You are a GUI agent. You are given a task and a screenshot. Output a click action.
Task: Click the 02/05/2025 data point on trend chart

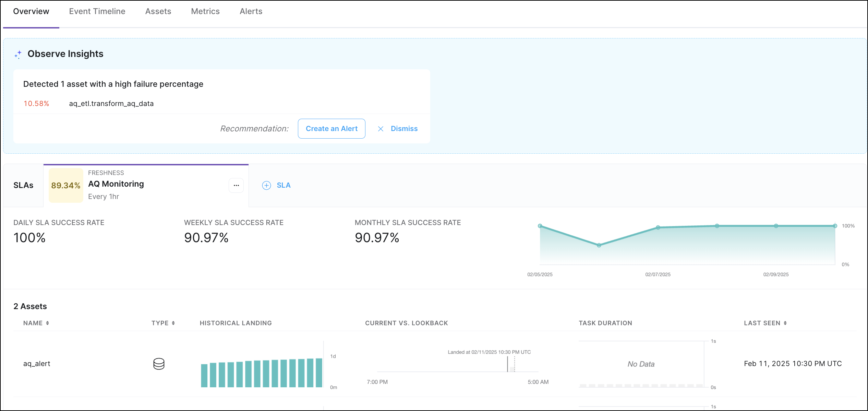click(540, 226)
